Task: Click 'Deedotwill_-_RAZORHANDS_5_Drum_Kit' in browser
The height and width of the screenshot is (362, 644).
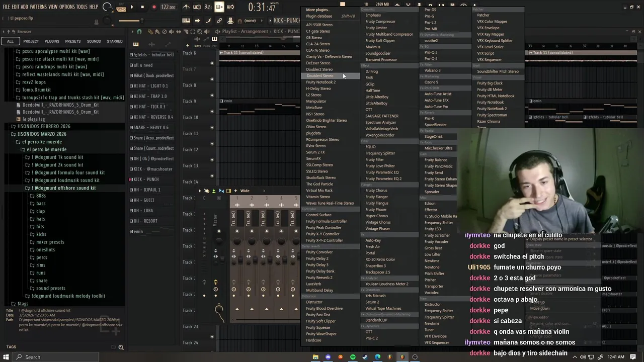Action: tap(60, 105)
